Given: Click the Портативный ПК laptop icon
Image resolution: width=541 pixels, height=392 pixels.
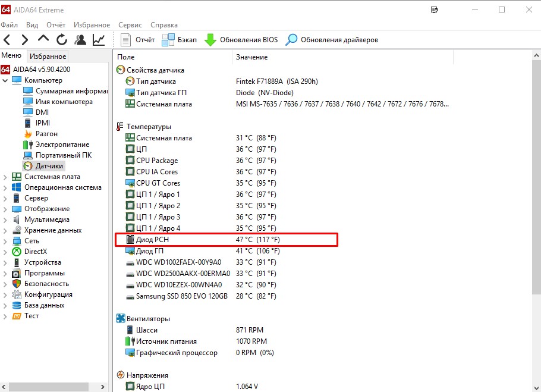Looking at the screenshot, I should point(28,155).
